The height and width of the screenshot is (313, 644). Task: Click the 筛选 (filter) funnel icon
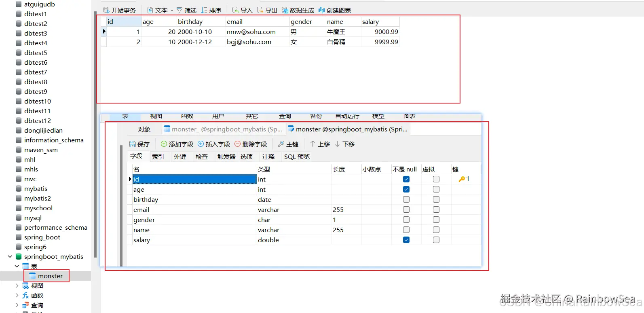coord(179,10)
